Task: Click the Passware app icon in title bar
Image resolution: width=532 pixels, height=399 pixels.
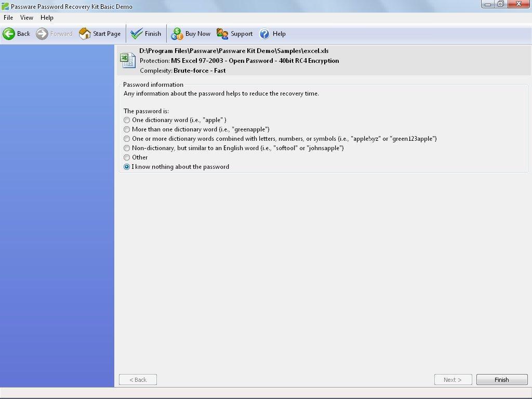Action: [x=5, y=6]
